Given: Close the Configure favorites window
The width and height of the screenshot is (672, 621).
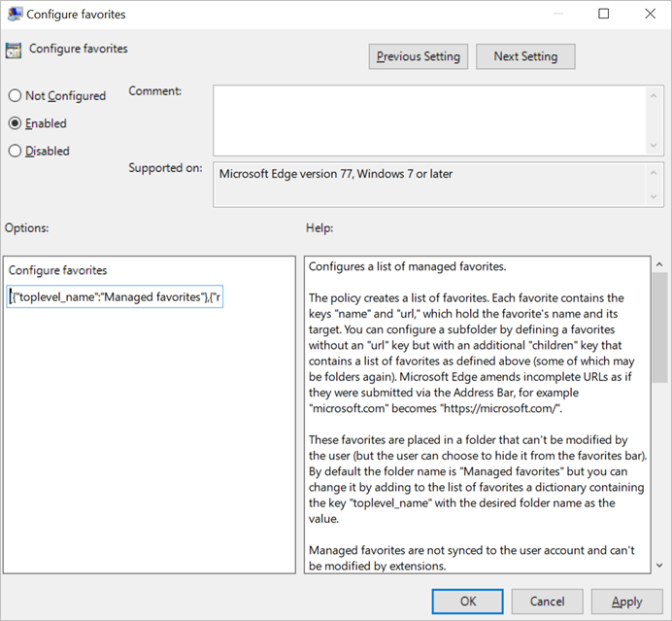Looking at the screenshot, I should click(650, 14).
